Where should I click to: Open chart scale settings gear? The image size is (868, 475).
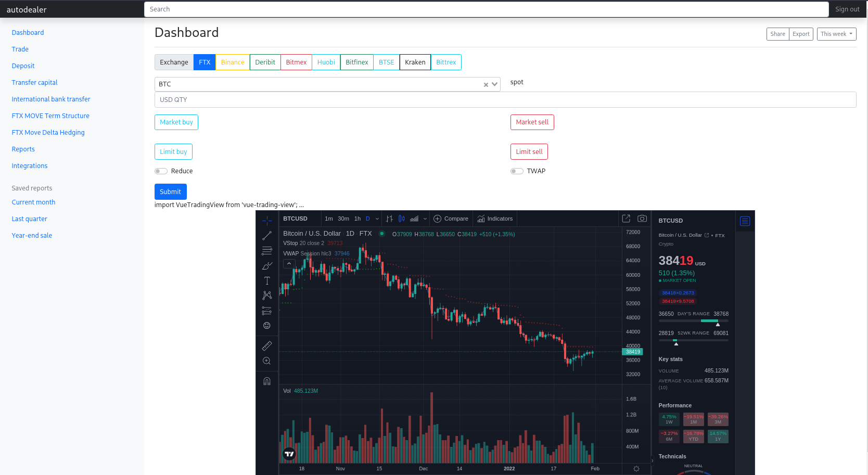(x=636, y=469)
